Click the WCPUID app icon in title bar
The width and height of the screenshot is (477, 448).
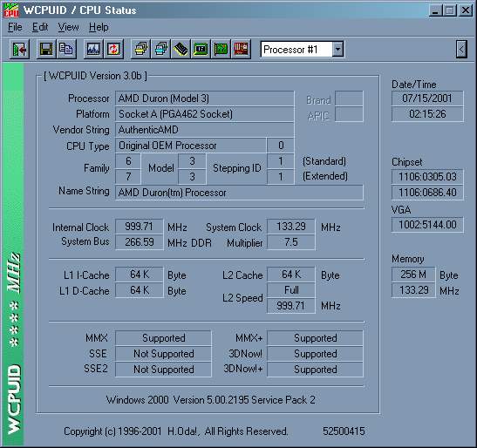pyautogui.click(x=11, y=10)
